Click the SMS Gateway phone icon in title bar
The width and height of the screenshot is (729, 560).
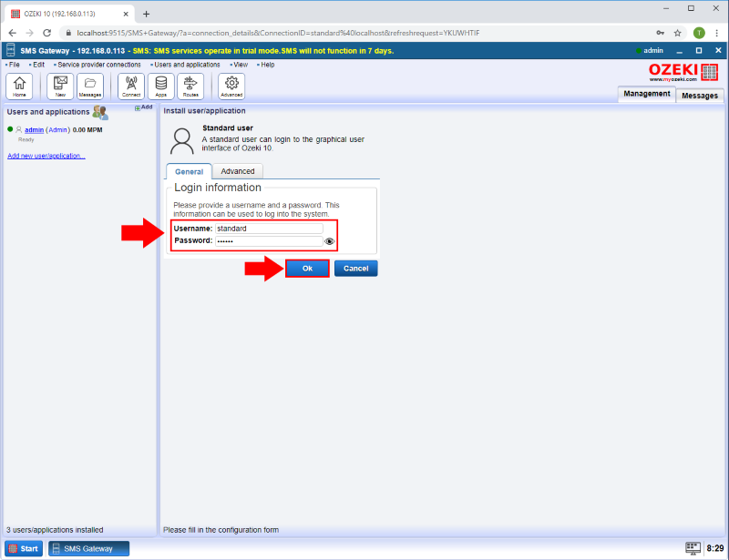point(11,50)
